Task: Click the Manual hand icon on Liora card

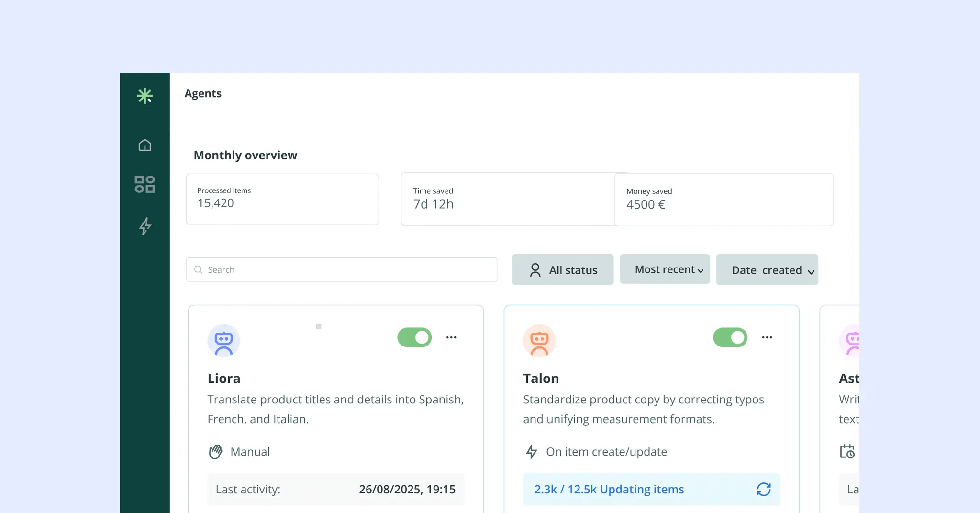Action: tap(216, 452)
